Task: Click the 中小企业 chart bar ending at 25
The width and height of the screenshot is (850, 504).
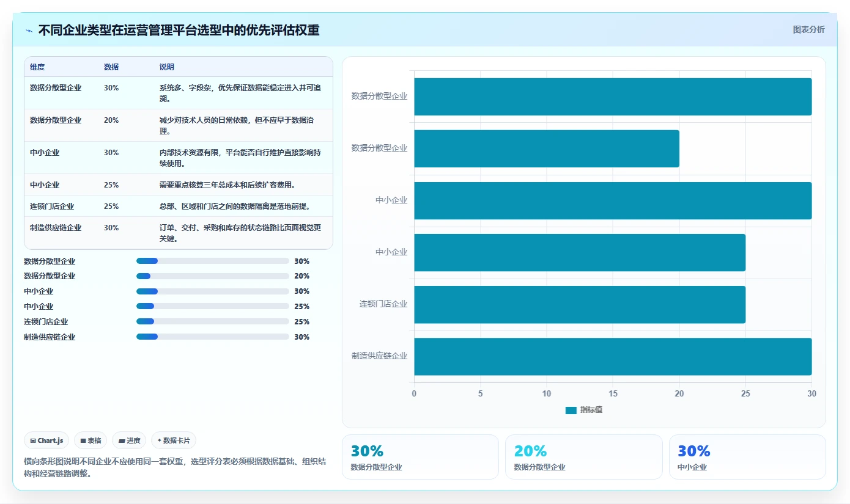Action: [x=580, y=253]
